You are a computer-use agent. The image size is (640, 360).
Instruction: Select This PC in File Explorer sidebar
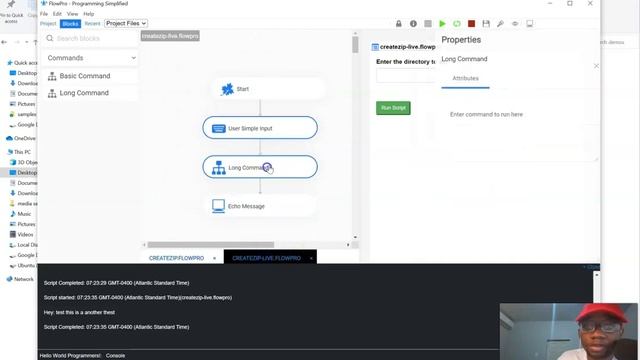click(x=19, y=152)
